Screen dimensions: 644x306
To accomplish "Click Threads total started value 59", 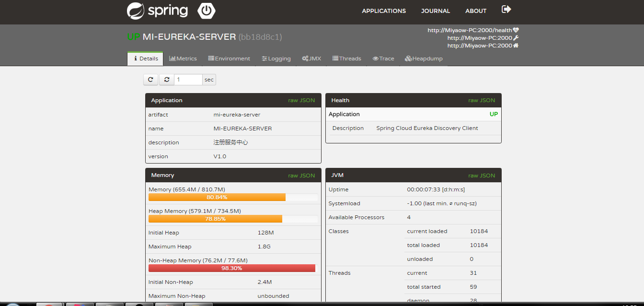I will point(473,287).
